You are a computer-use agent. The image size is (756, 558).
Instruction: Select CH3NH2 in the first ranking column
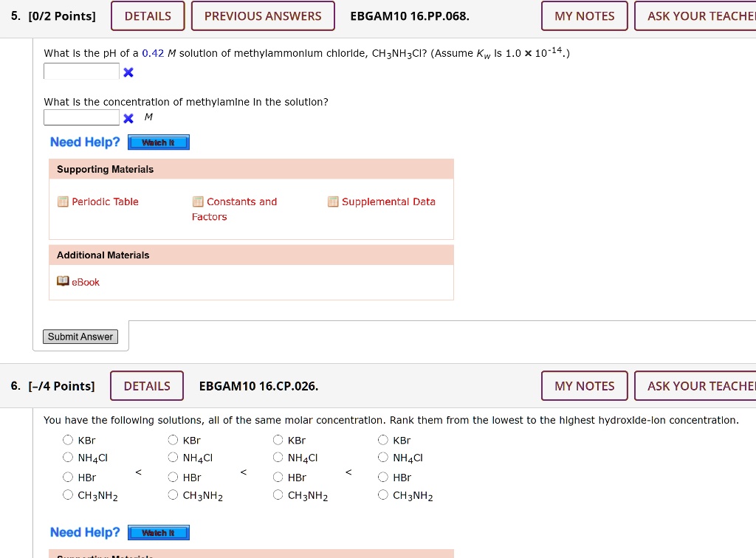[68, 495]
